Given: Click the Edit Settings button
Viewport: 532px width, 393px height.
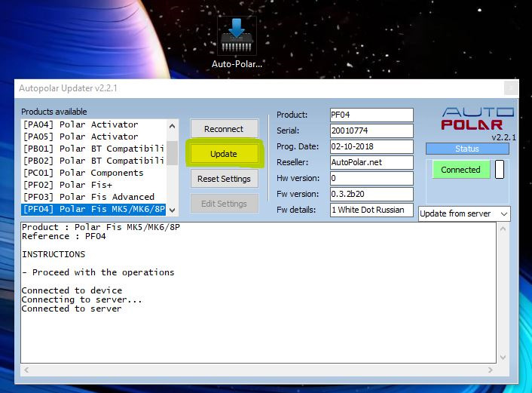Looking at the screenshot, I should 224,204.
